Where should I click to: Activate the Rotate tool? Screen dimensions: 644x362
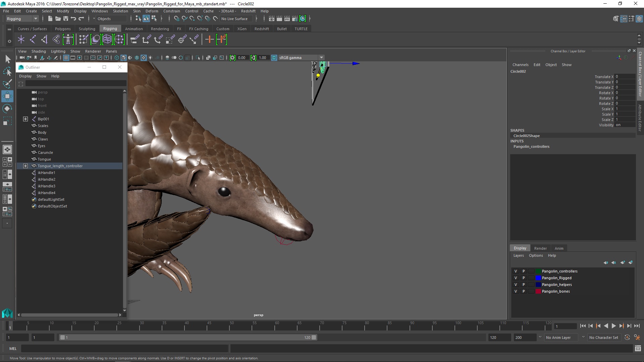pos(7,109)
